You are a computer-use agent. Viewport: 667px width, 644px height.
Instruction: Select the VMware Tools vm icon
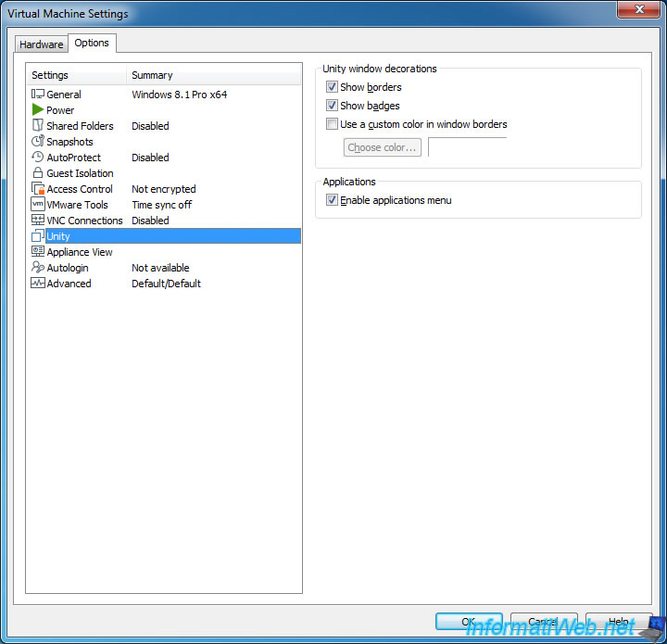pos(38,205)
